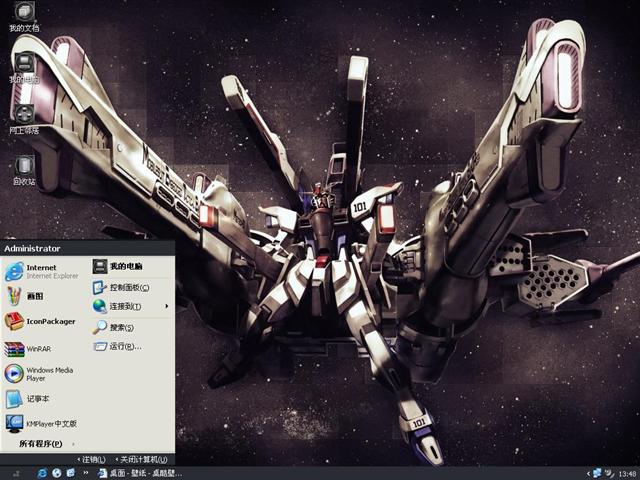Viewport: 640px width, 480px height.
Task: Click the Administrator user name header
Action: coord(32,249)
